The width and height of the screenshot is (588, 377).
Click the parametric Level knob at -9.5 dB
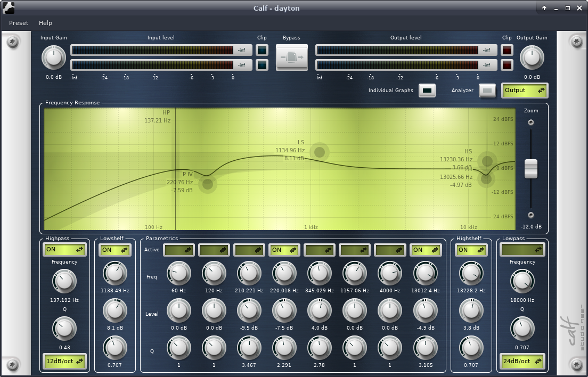click(x=249, y=310)
